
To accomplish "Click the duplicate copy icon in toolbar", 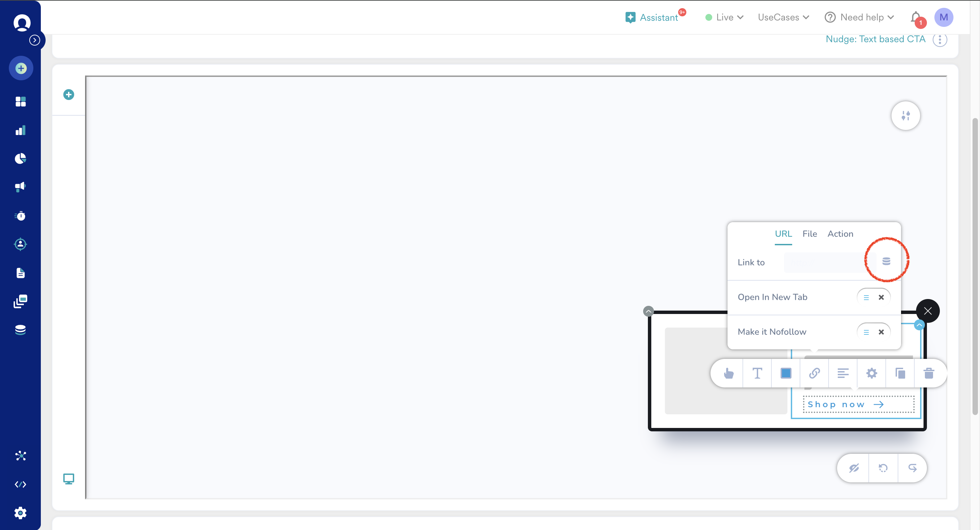I will click(900, 373).
